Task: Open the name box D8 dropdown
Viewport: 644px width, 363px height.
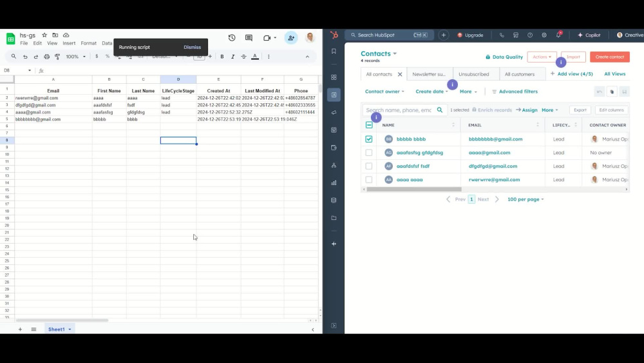Action: [30, 71]
